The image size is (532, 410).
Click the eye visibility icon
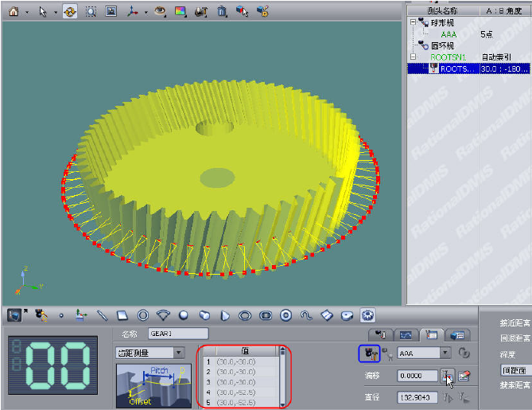[160, 12]
